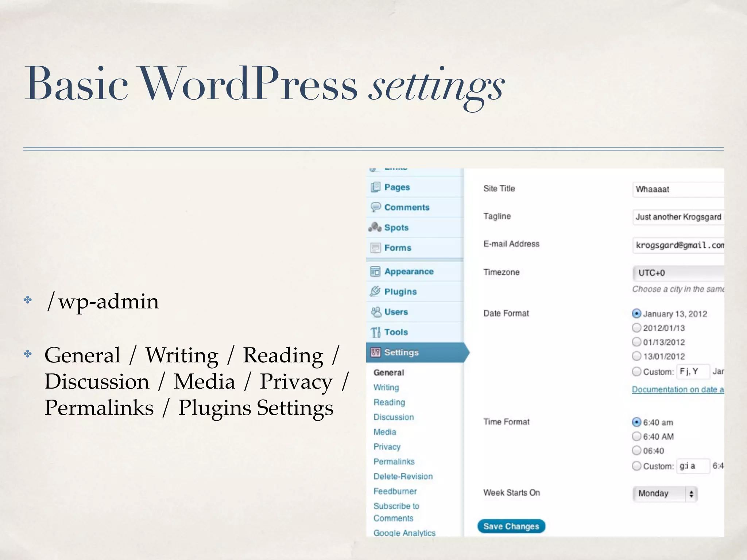This screenshot has width=747, height=560.
Task: Click the Comments speech bubble icon
Action: click(x=375, y=207)
